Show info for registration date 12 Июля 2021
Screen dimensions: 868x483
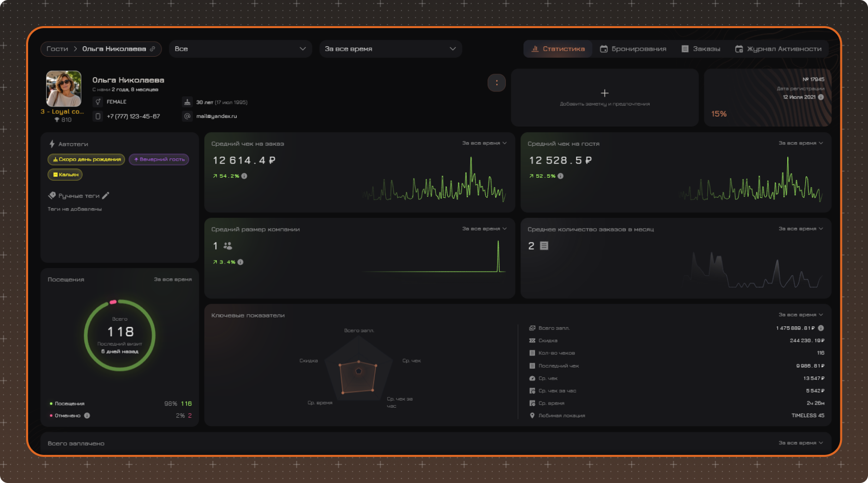pos(821,97)
